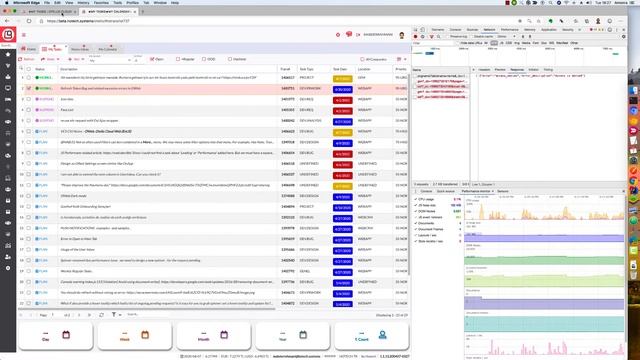Open DevTools network settings gear

coord(623,36)
